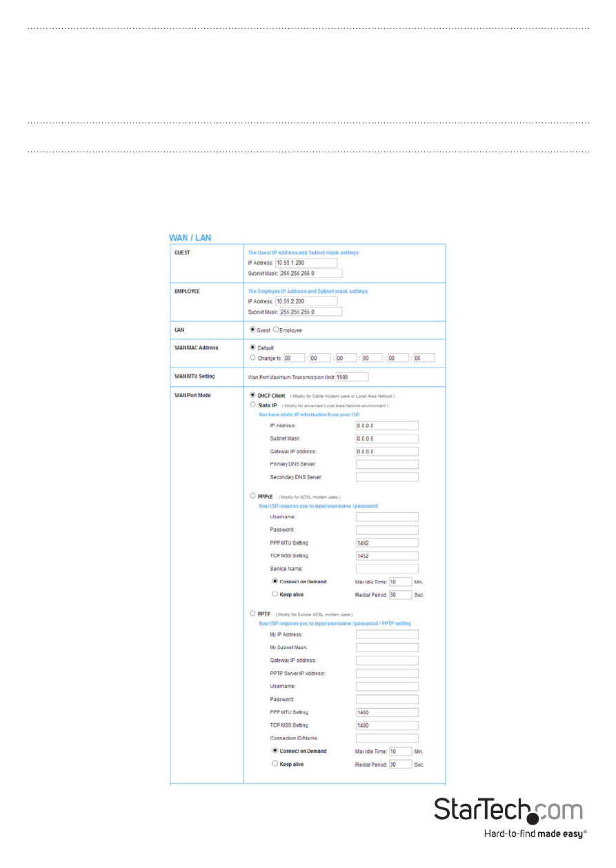Viewport: 616px width, 868px height.
Task: Click the 'Hard-to-find made easy' tagline
Action: click(535, 834)
